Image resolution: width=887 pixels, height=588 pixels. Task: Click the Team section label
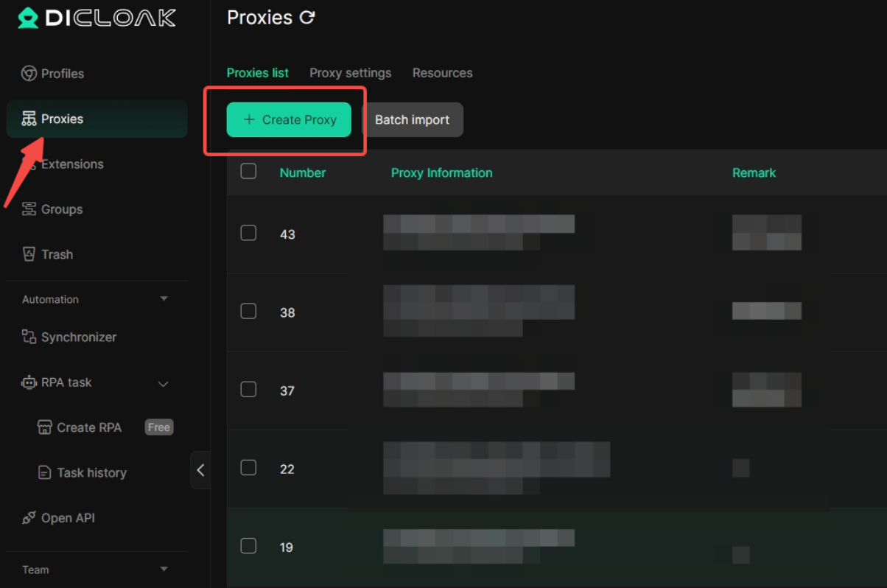coord(35,570)
